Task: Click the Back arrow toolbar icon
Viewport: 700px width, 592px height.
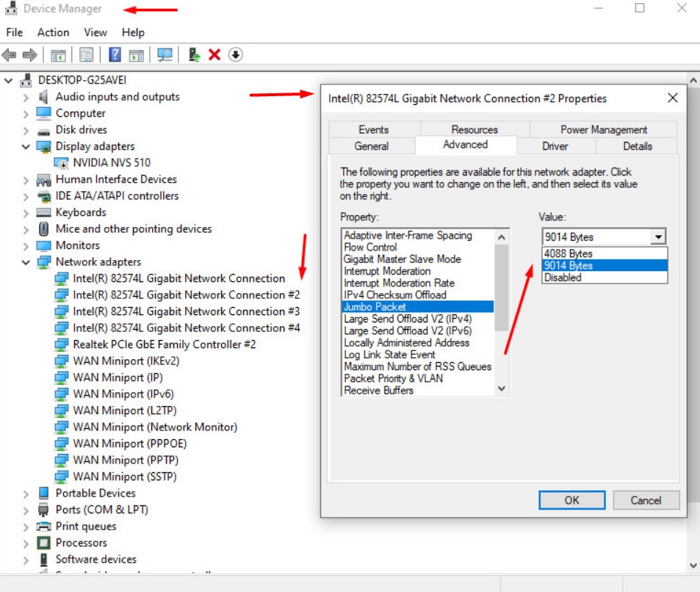Action: click(9, 55)
